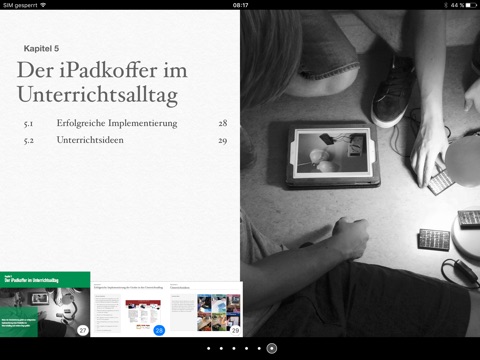Open the highlighted page 28 thumbnail
This screenshot has height=360, width=480.
[x=130, y=309]
